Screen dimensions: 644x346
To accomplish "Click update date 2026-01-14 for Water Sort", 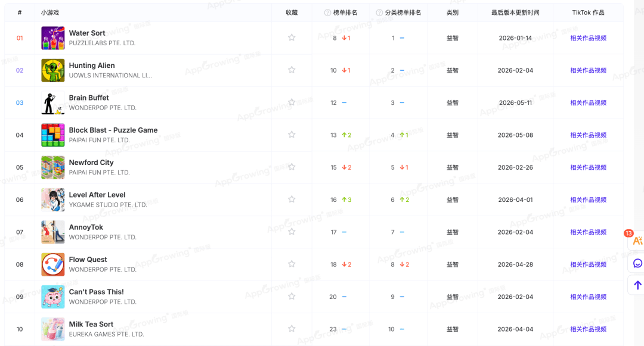I will (x=515, y=38).
